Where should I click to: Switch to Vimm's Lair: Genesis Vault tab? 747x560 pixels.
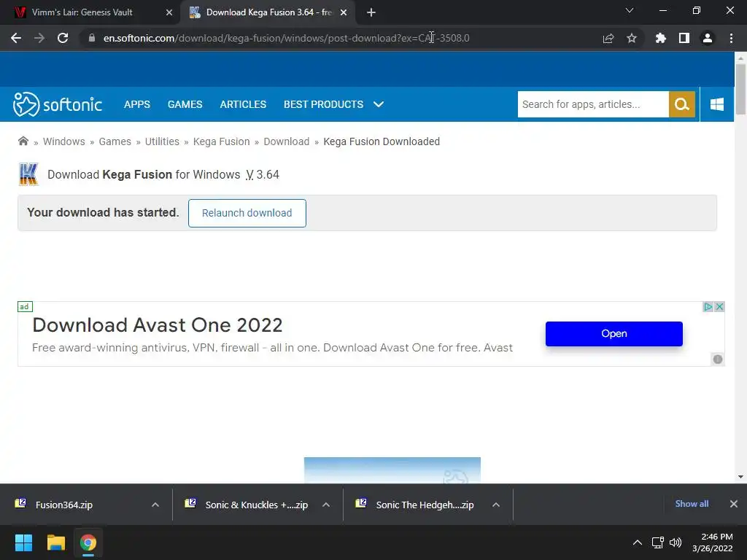pyautogui.click(x=82, y=12)
